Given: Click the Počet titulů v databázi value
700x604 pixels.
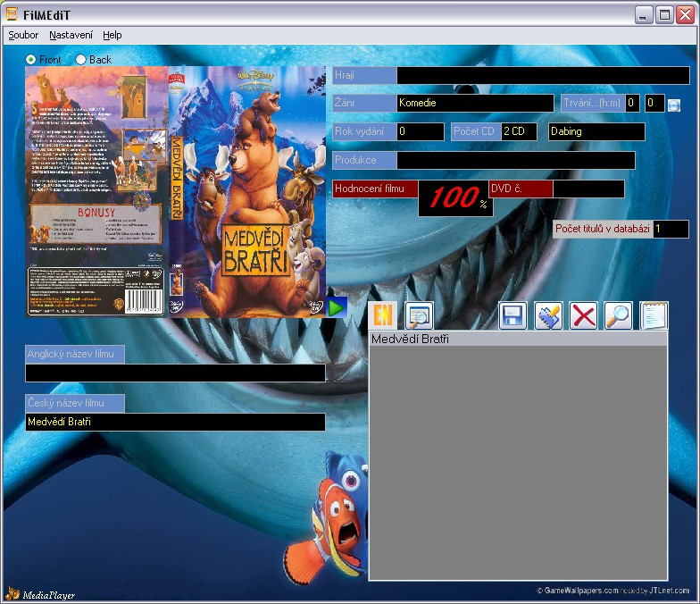Looking at the screenshot, I should tap(671, 229).
